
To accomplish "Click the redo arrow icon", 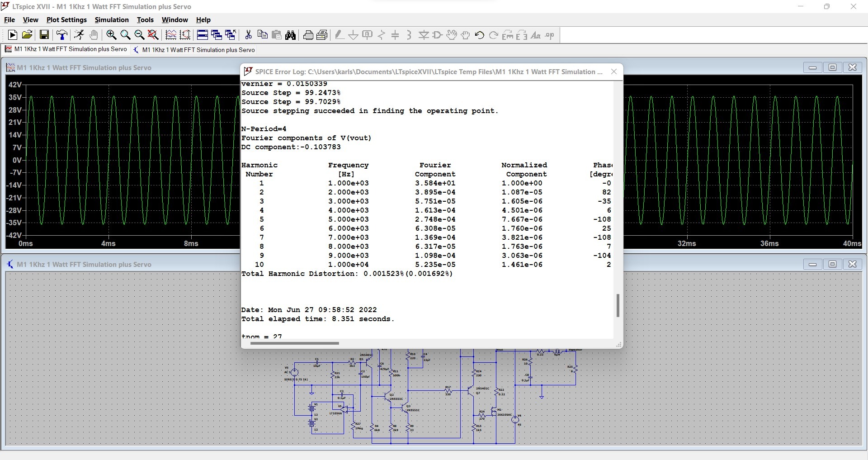I will [494, 35].
